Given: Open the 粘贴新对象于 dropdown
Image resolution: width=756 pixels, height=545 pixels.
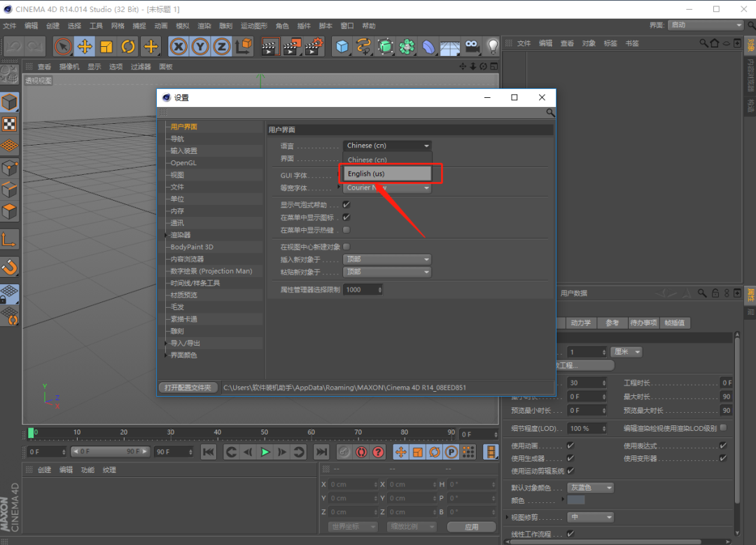Looking at the screenshot, I should click(x=387, y=271).
